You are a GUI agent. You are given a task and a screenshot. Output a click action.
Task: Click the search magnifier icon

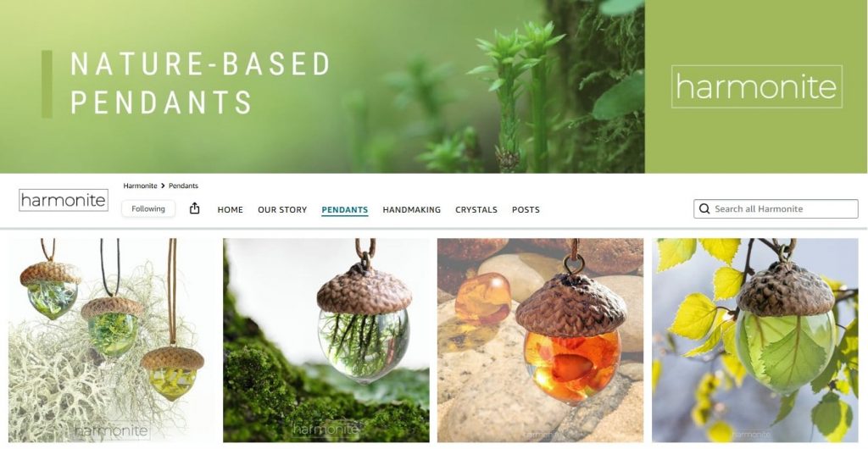pyautogui.click(x=704, y=208)
